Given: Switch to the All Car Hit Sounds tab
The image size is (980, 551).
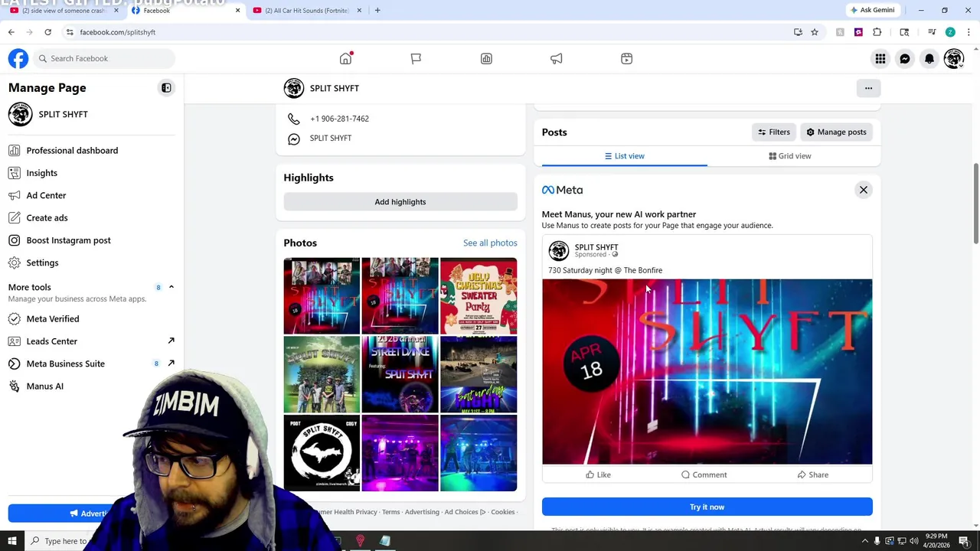Looking at the screenshot, I should [x=306, y=10].
